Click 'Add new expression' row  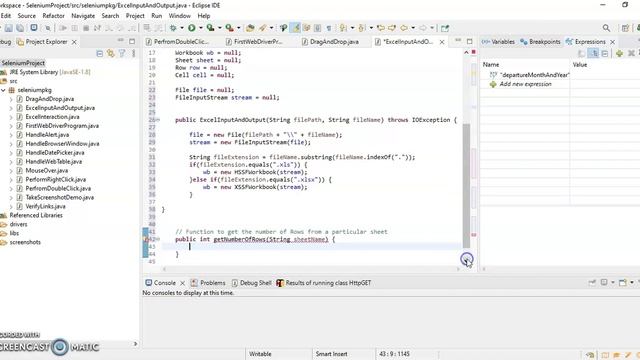(x=525, y=84)
